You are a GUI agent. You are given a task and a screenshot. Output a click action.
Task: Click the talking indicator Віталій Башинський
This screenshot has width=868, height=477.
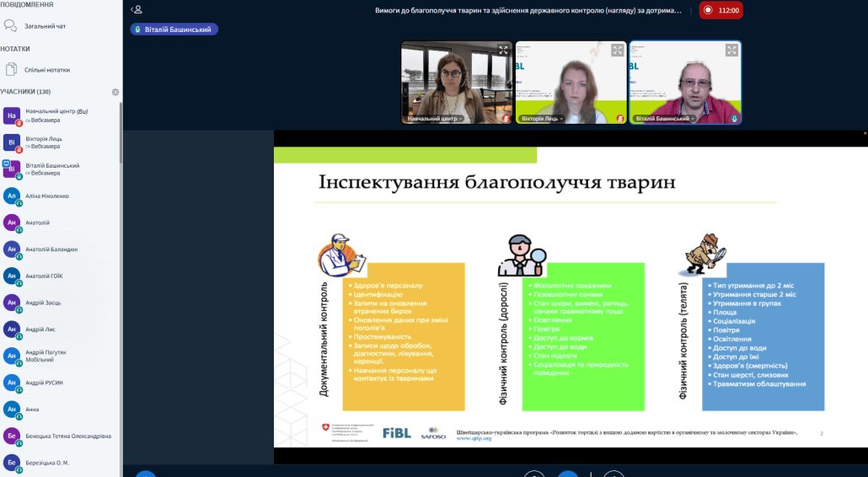[174, 29]
